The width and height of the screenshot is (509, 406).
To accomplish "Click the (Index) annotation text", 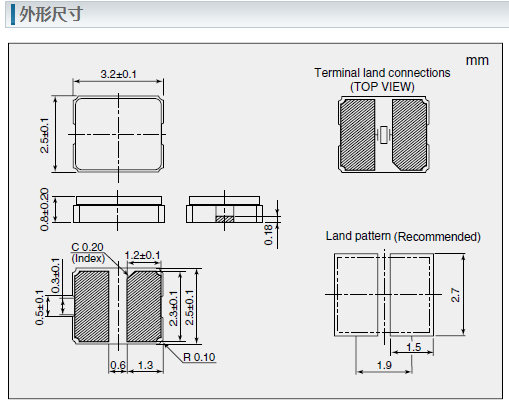I will click(x=88, y=258).
